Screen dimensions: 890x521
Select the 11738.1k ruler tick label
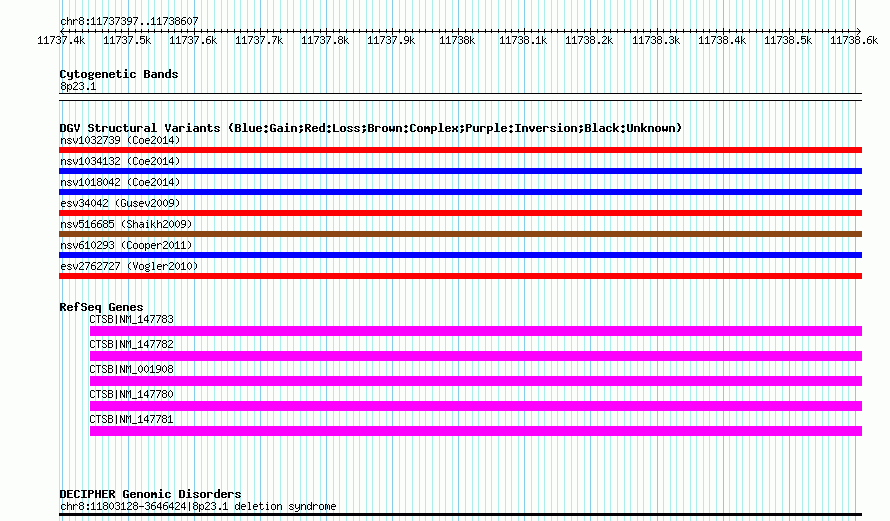coord(523,41)
